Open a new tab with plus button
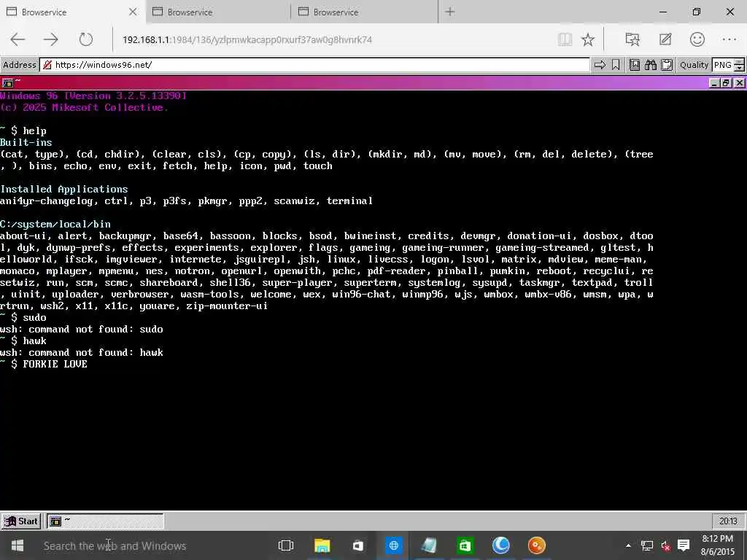Viewport: 747px width, 560px height. click(450, 12)
